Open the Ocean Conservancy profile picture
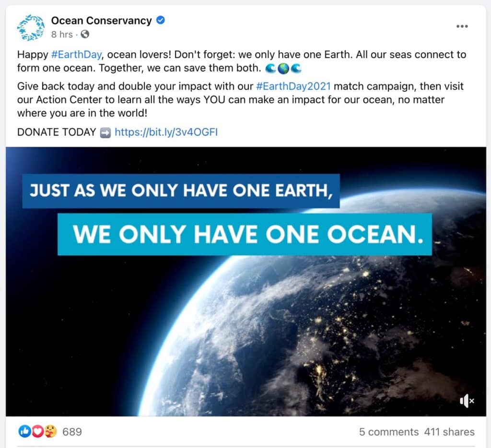The image size is (491, 448). point(30,27)
